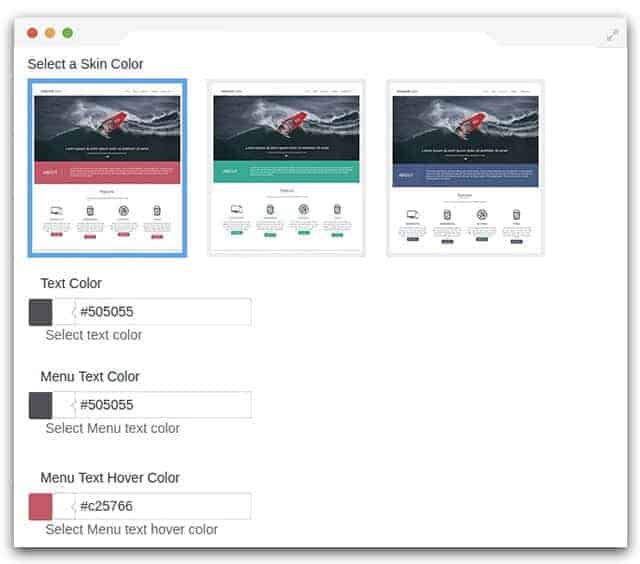Image resolution: width=640 pixels, height=564 pixels.
Task: Open the Menu Text Hover Color red swatch
Action: (41, 506)
